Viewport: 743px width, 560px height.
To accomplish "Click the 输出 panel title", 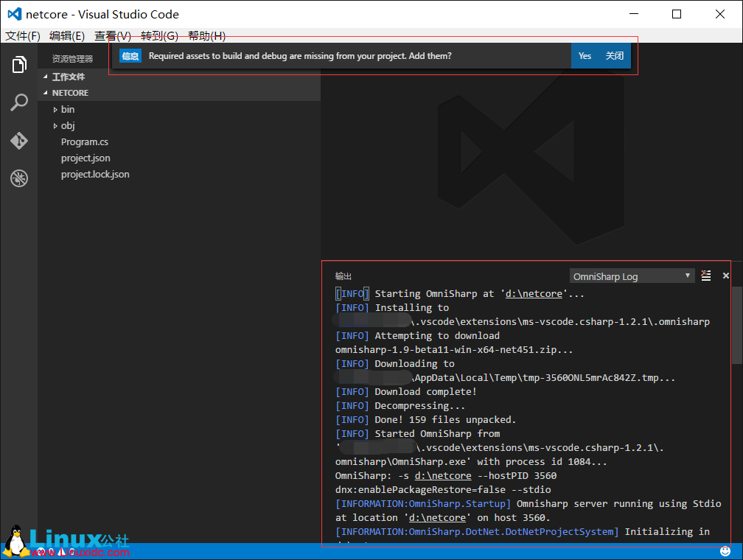I will [x=343, y=276].
